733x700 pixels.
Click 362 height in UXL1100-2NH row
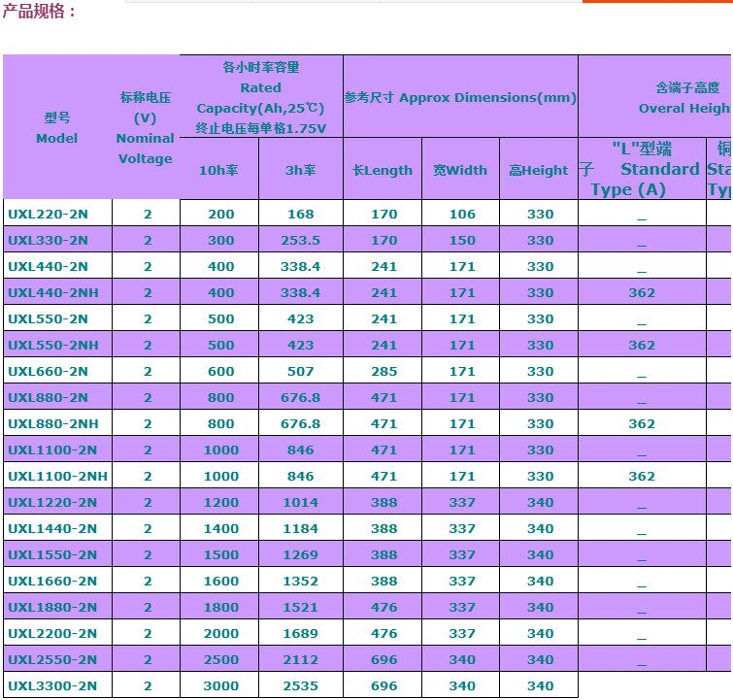tap(642, 476)
